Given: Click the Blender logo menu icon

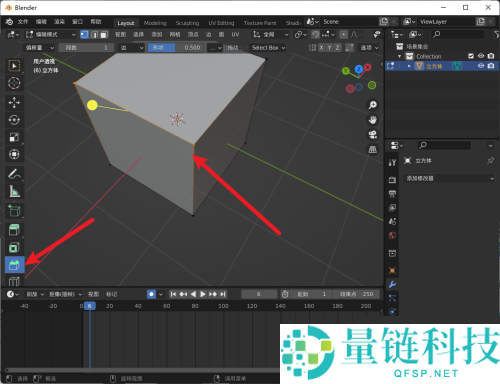Looking at the screenshot, I should (9, 22).
